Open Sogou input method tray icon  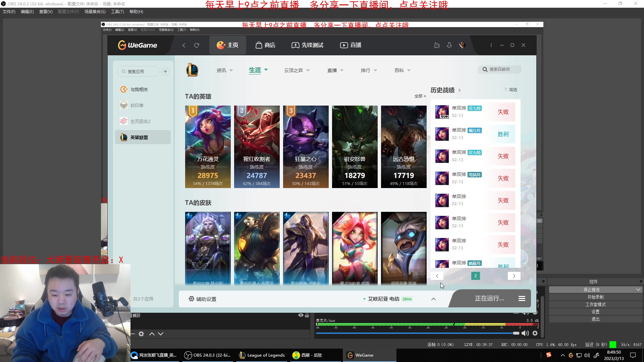[549, 355]
